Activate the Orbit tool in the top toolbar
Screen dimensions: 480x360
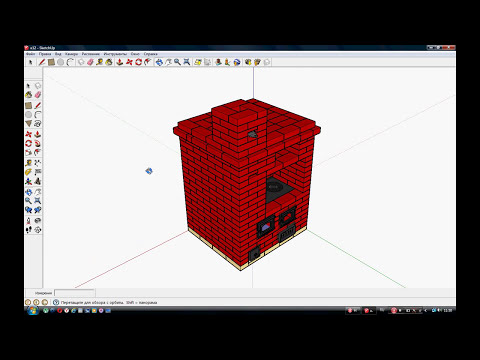pos(159,62)
